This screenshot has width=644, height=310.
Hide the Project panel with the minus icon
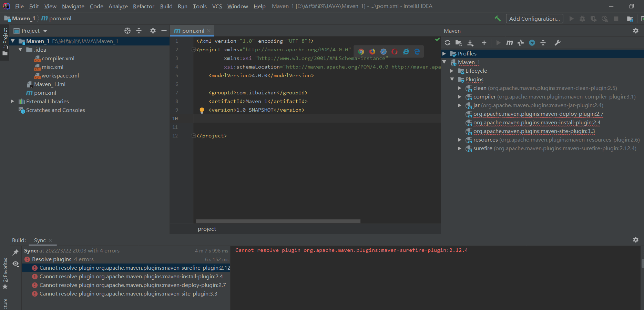pyautogui.click(x=164, y=31)
